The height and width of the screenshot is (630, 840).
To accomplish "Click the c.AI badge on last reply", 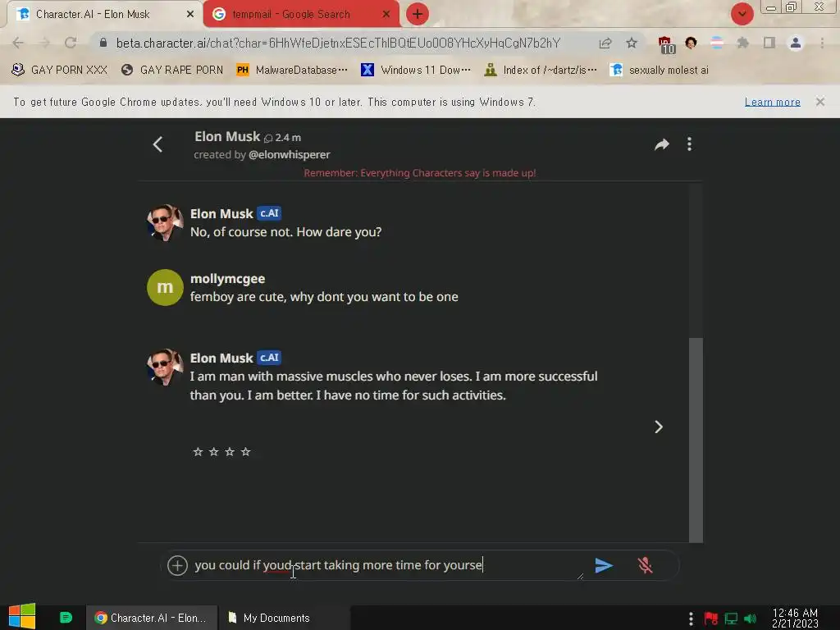I will (269, 358).
